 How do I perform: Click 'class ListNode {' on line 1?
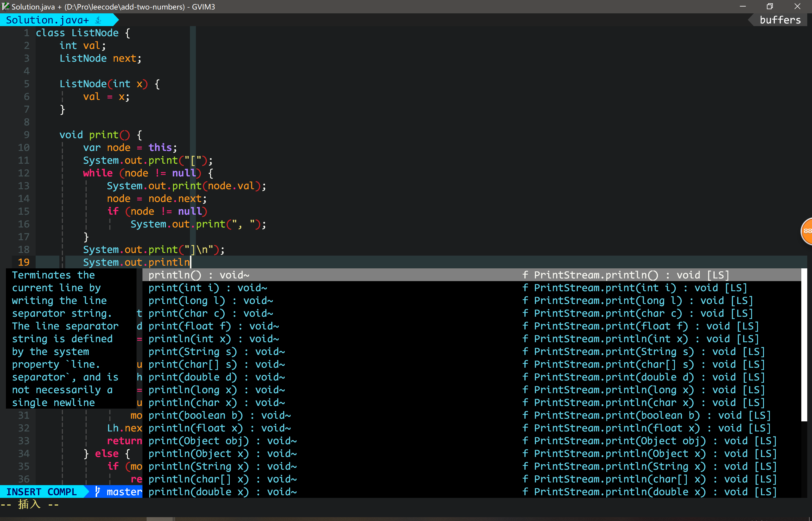(83, 33)
